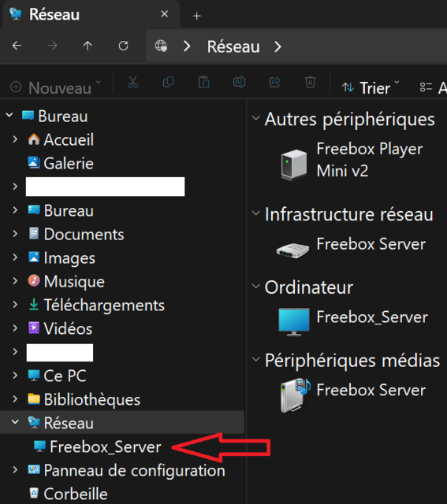Viewport: 447px width, 504px height.
Task: Add a new tab with plus button
Action: (197, 16)
